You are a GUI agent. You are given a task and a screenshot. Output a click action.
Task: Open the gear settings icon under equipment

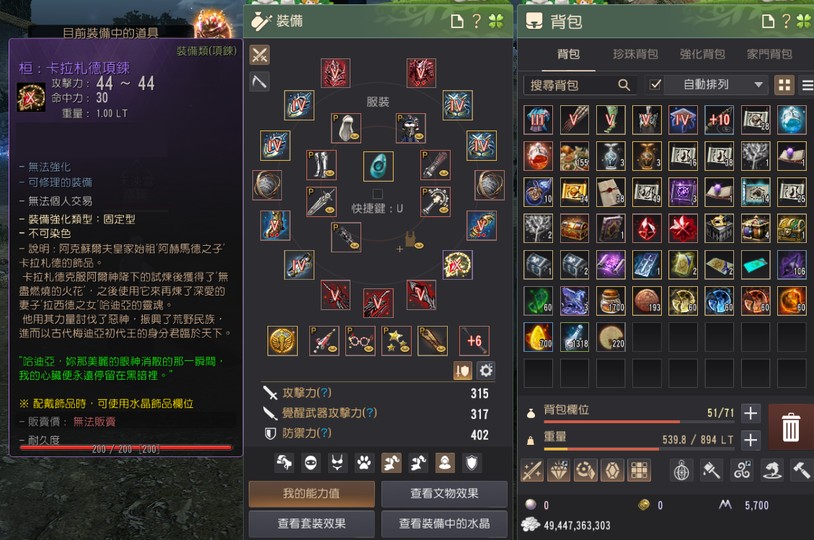coord(486,371)
